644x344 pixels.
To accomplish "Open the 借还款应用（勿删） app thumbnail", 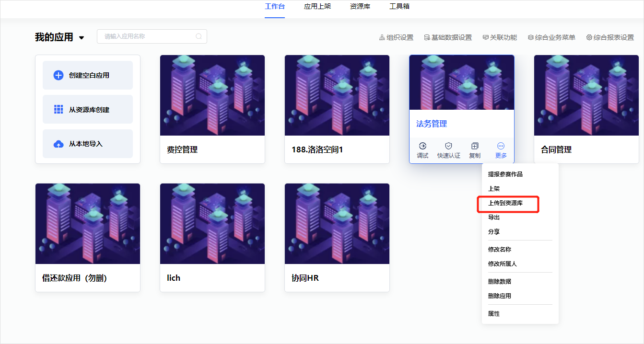I will (x=88, y=224).
